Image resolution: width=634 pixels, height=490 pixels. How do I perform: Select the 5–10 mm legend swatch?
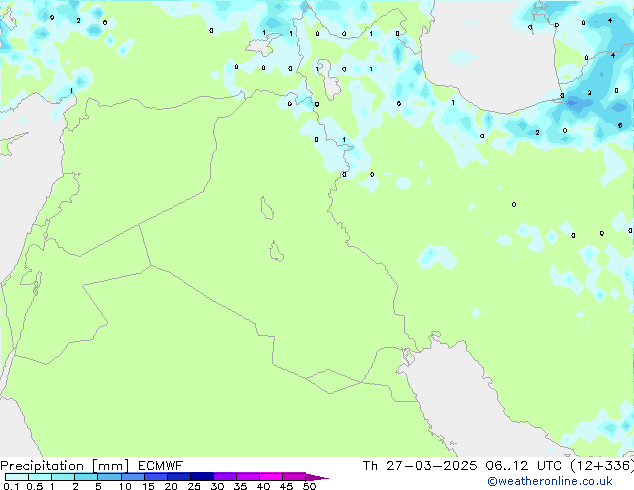(x=109, y=477)
